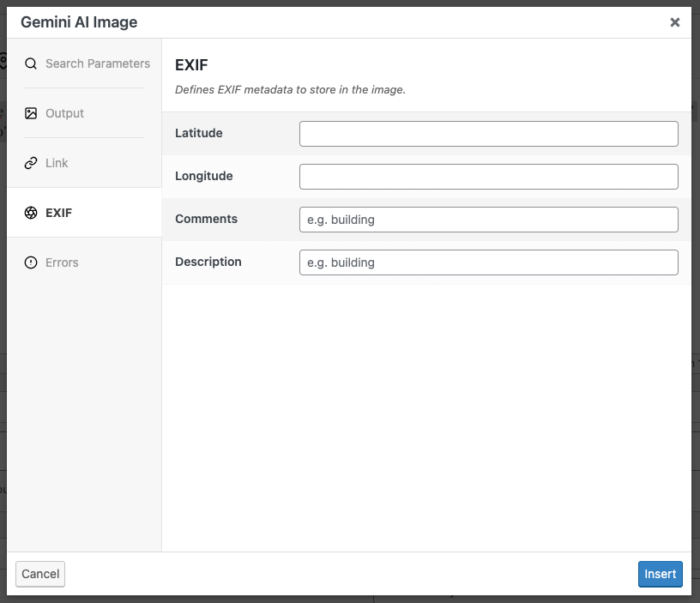Click the Cancel button
Screen dimensions: 700x603
click(40, 574)
